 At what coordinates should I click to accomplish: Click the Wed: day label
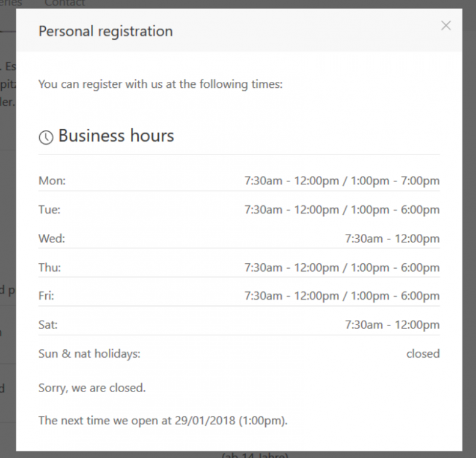point(51,239)
